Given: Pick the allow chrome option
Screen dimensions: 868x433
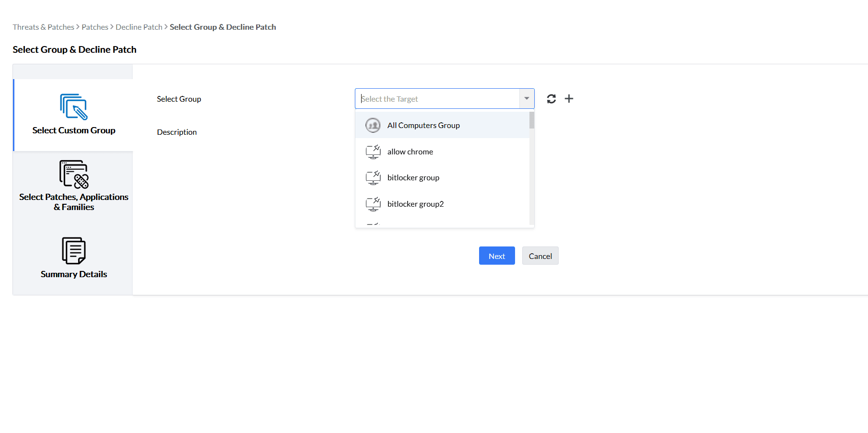Looking at the screenshot, I should pos(410,152).
